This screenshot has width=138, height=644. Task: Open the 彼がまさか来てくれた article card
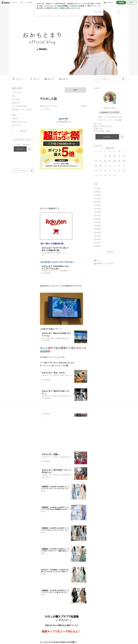(64, 394)
